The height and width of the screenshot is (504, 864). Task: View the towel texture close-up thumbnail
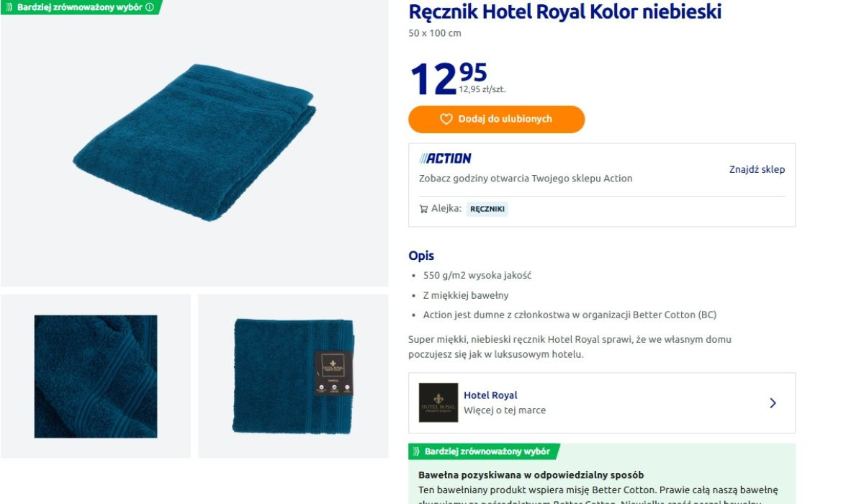tap(96, 376)
